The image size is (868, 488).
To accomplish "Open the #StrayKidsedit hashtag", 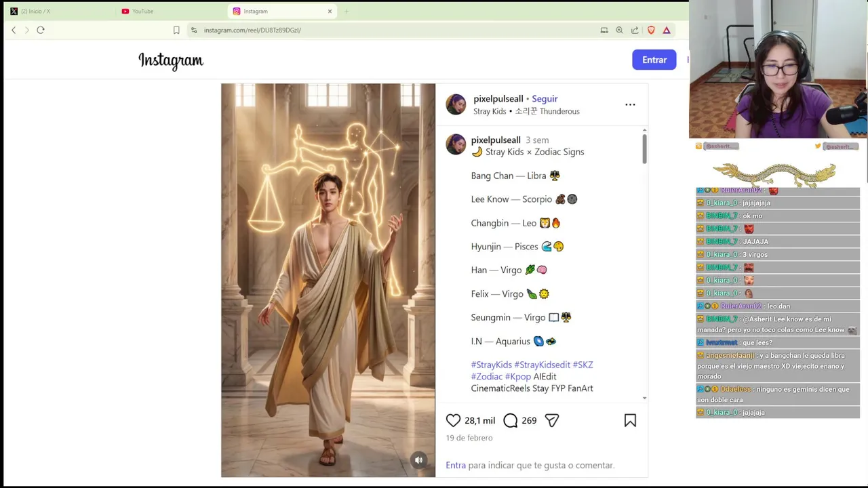I will point(542,365).
